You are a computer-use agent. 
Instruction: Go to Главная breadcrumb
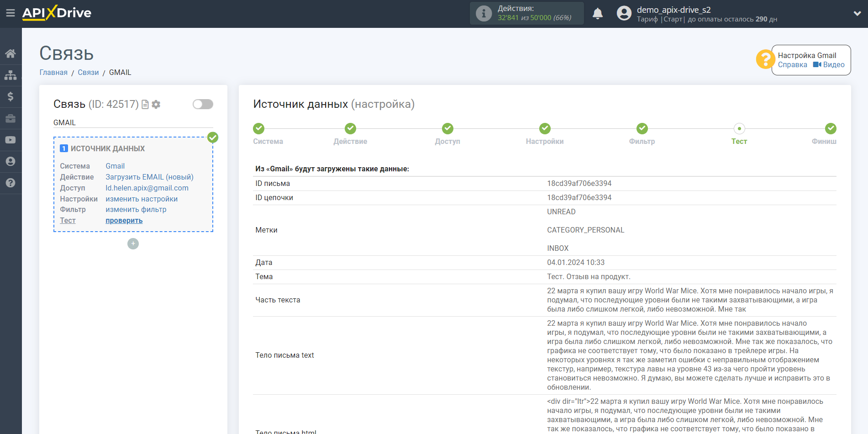[x=53, y=73]
